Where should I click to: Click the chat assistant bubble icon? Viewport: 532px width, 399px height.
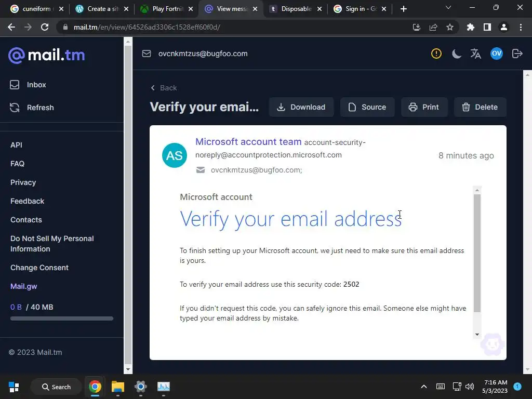point(493,344)
